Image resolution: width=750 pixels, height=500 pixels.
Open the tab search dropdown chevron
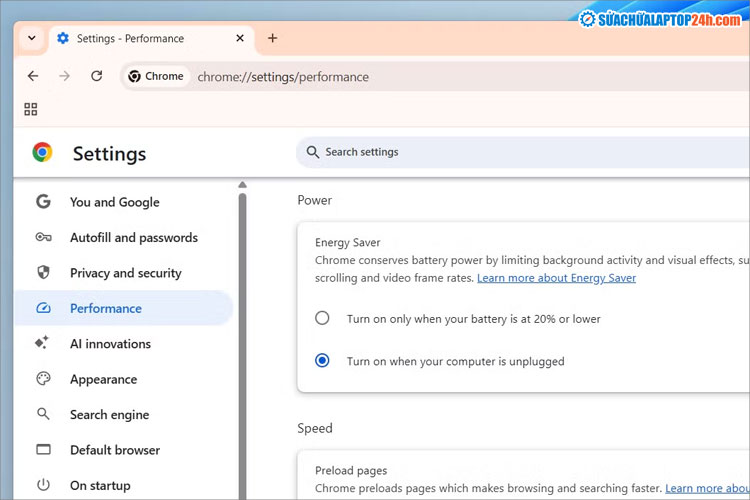point(32,38)
